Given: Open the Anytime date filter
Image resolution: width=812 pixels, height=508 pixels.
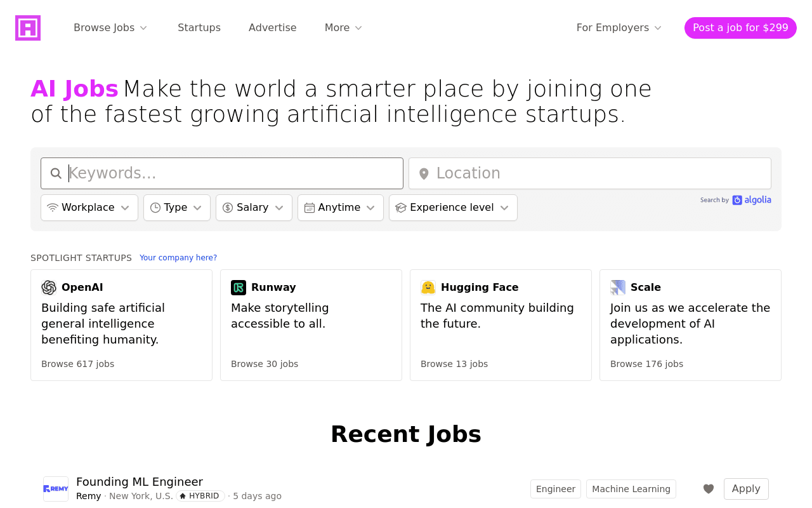Looking at the screenshot, I should click(341, 208).
